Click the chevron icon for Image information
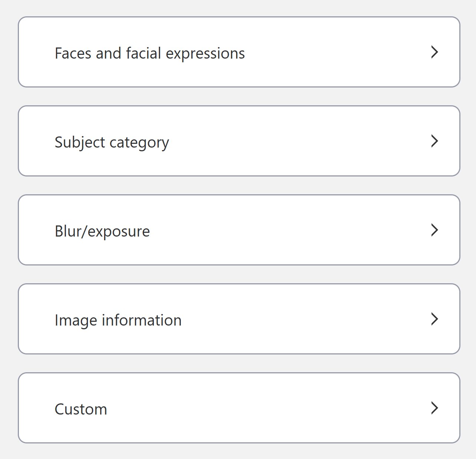This screenshot has height=459, width=476. click(x=434, y=319)
